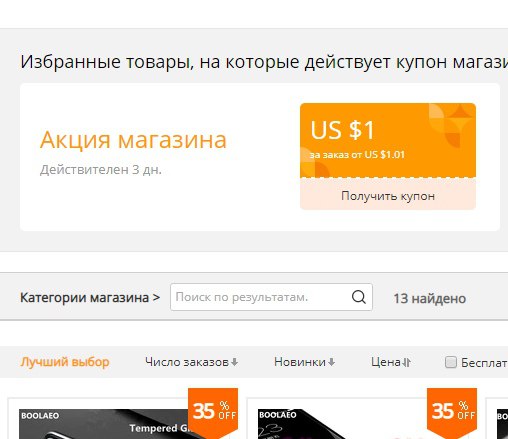Click the "за заказ от US $1.01" text
Image resolution: width=508 pixels, height=439 pixels.
pos(357,155)
